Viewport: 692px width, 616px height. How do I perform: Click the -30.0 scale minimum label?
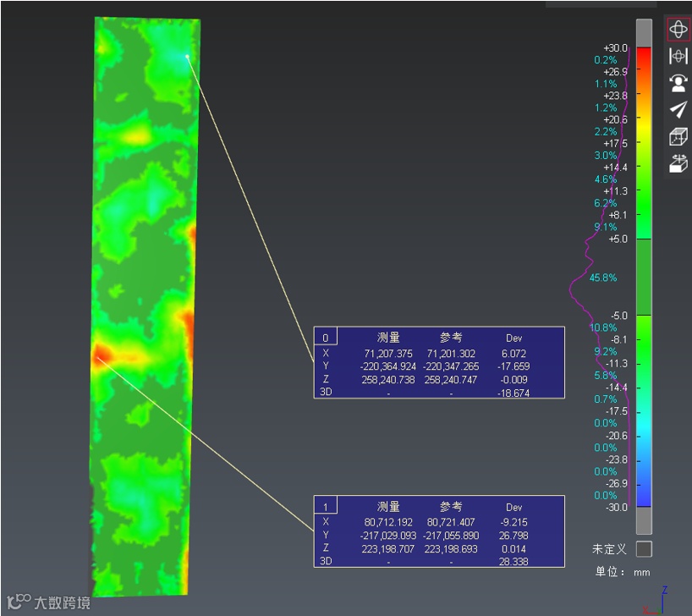pos(617,508)
